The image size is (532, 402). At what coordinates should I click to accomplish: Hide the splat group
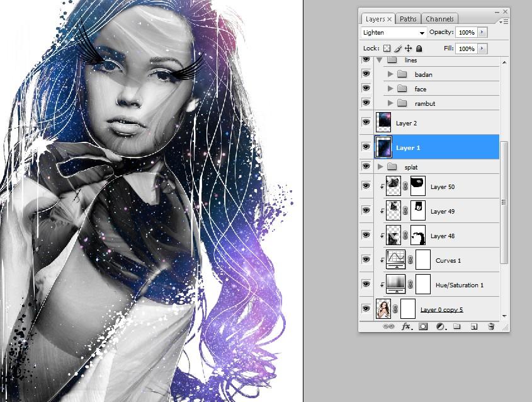366,166
